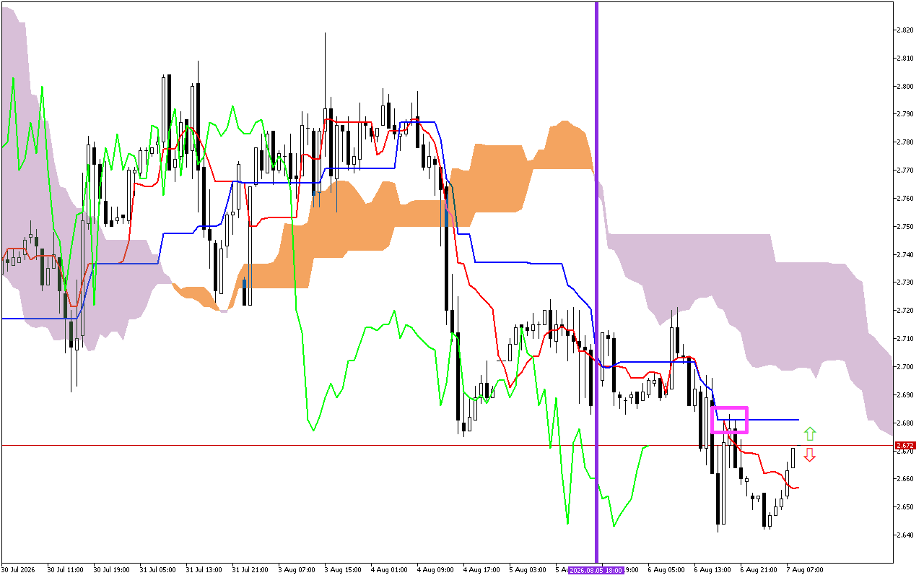The image size is (924, 578).
Task: Choose the 2.660 price level label
Action: point(905,479)
